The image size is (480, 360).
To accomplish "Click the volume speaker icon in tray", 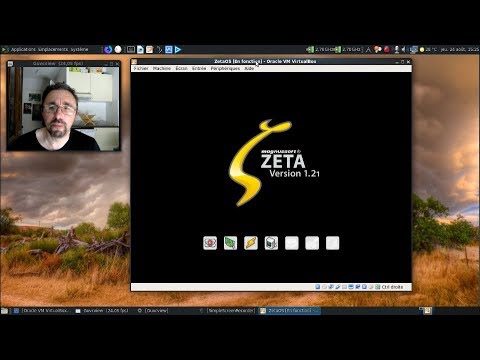I will (404, 50).
